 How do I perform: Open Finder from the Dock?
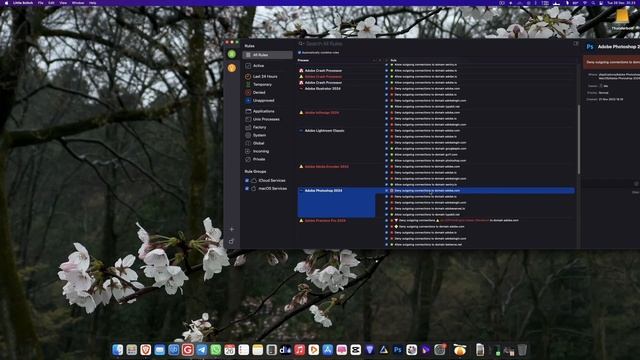pos(118,350)
